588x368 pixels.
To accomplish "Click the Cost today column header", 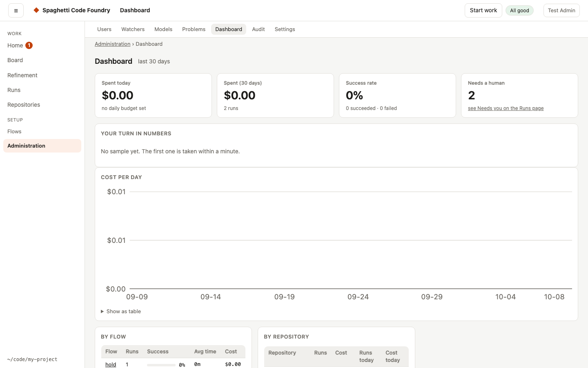I will point(393,357).
